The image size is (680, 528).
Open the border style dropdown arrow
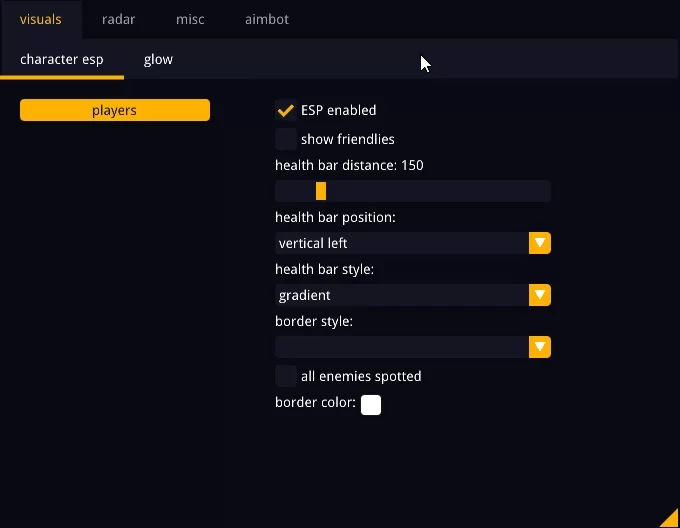pos(540,347)
